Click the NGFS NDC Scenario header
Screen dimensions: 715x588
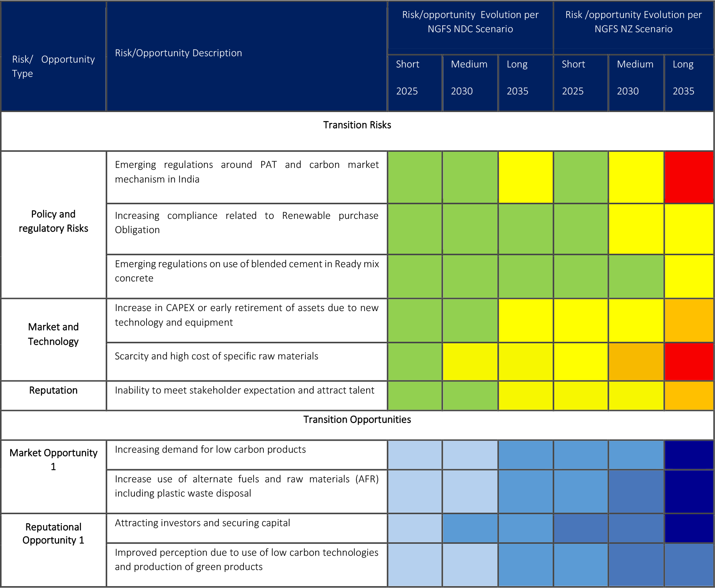pos(470,22)
